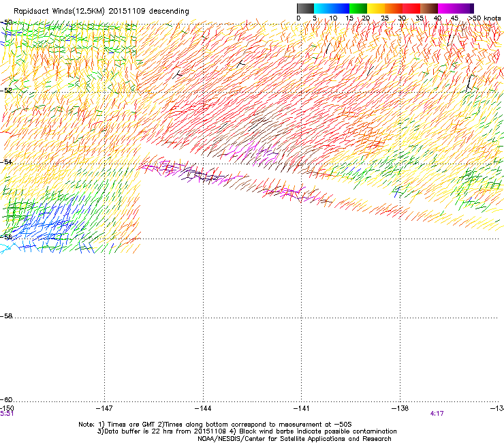Click the red 30-35 knots legend swatch

pyautogui.click(x=411, y=8)
